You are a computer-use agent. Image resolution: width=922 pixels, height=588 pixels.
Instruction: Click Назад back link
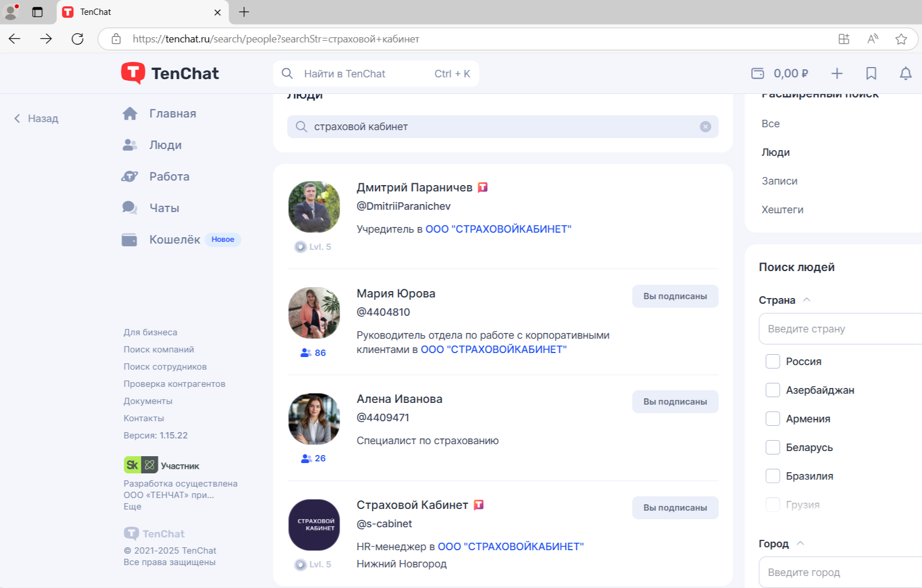click(36, 119)
